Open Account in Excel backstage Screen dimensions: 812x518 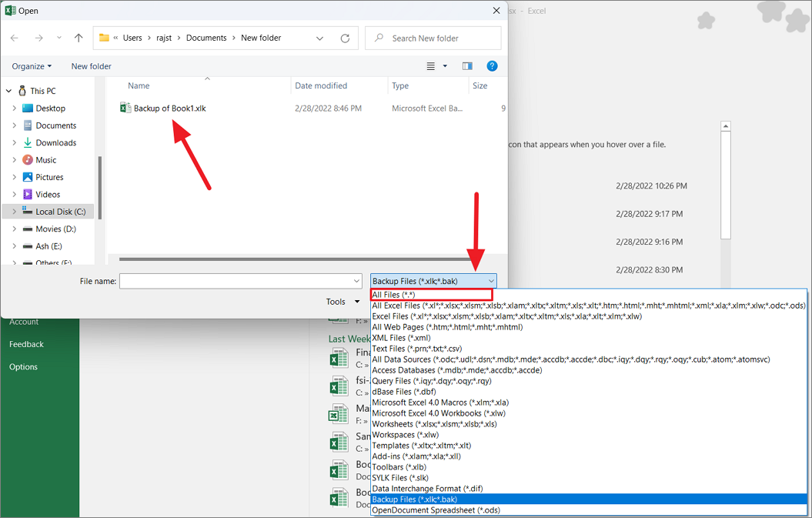coord(24,322)
